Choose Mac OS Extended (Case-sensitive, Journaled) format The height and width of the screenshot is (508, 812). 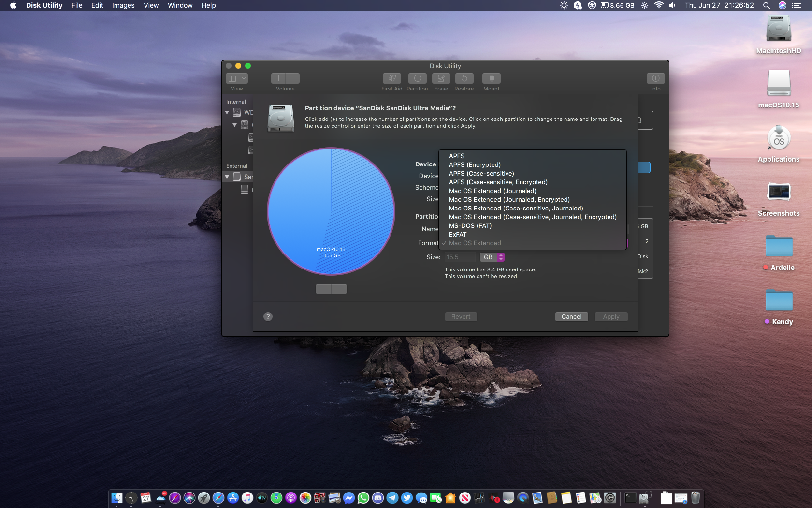533,208
